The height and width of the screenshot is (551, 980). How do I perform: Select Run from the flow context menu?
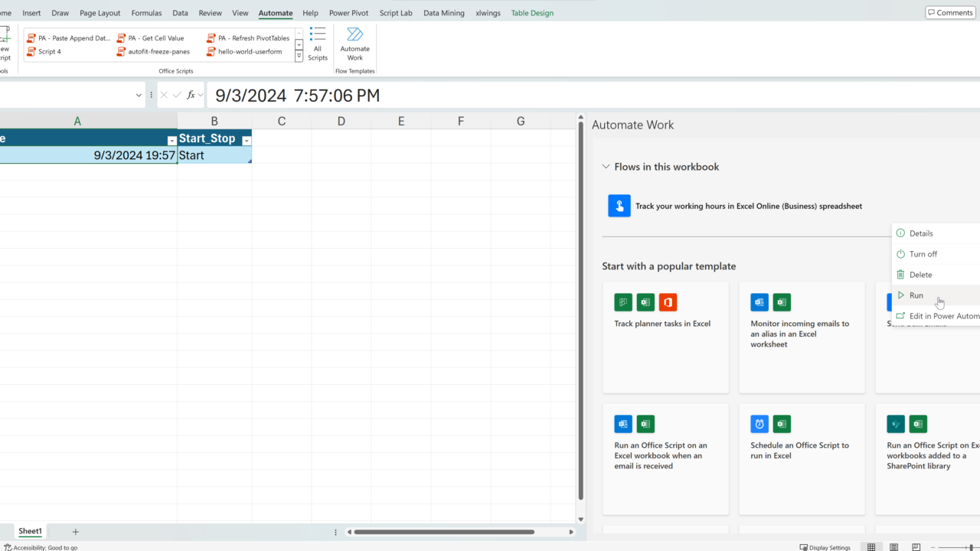click(x=916, y=295)
